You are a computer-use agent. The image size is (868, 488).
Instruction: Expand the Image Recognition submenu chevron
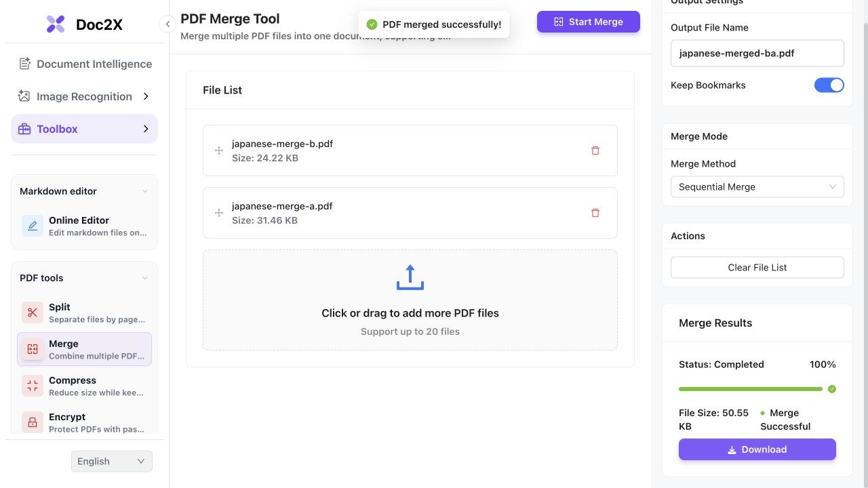click(x=146, y=96)
